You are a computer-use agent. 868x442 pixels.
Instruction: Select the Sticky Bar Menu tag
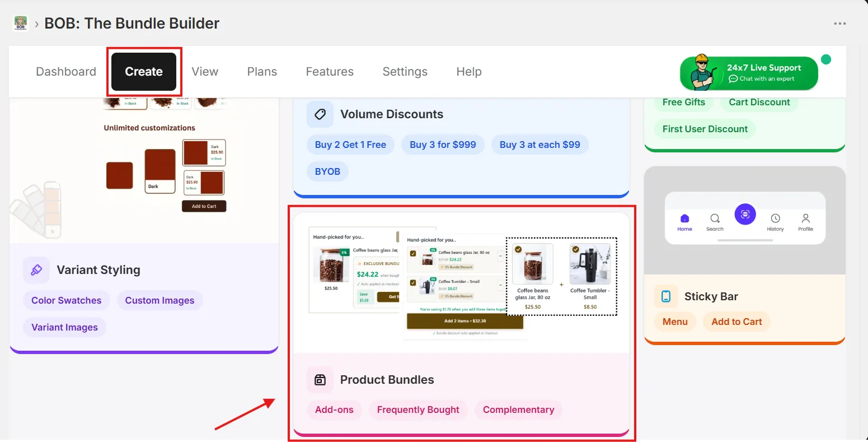pos(675,322)
